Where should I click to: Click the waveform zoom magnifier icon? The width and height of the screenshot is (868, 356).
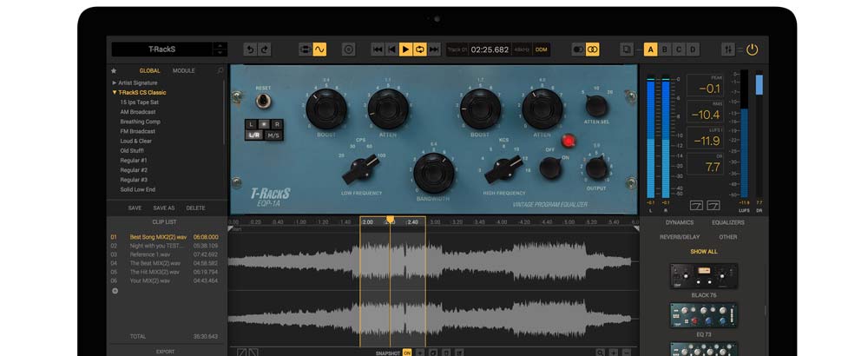coord(600,353)
